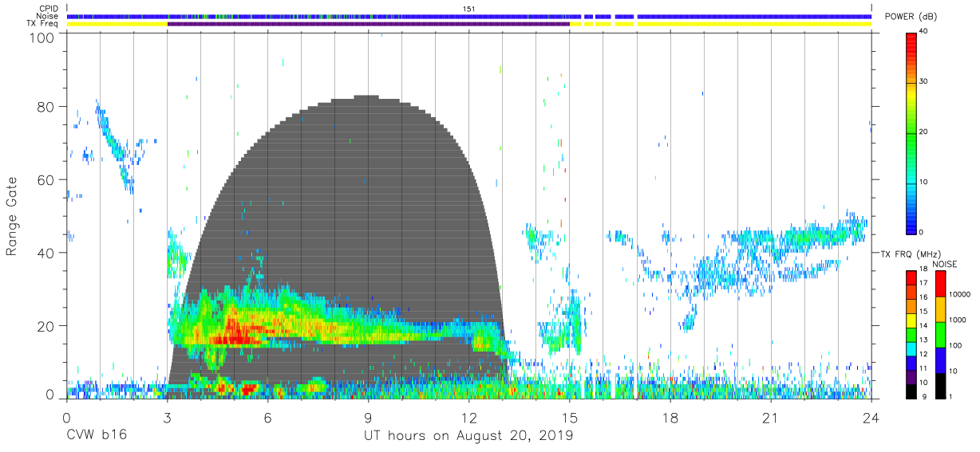Click the POWER scale label '20'

(x=925, y=132)
